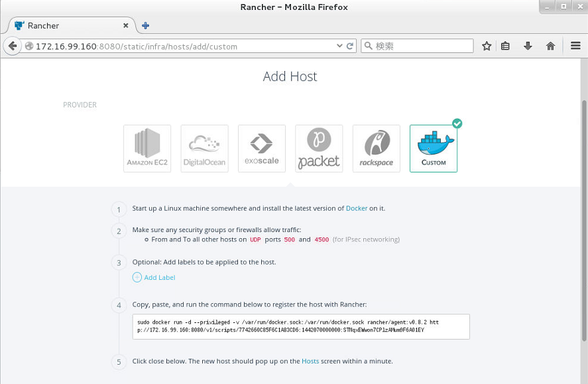Show bookmarks list icon

(505, 46)
